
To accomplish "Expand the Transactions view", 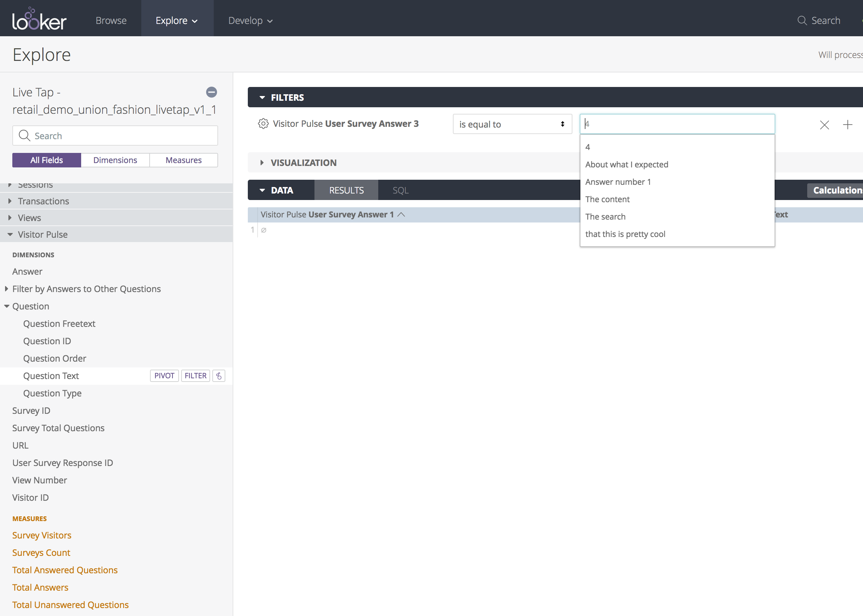I will [x=116, y=201].
